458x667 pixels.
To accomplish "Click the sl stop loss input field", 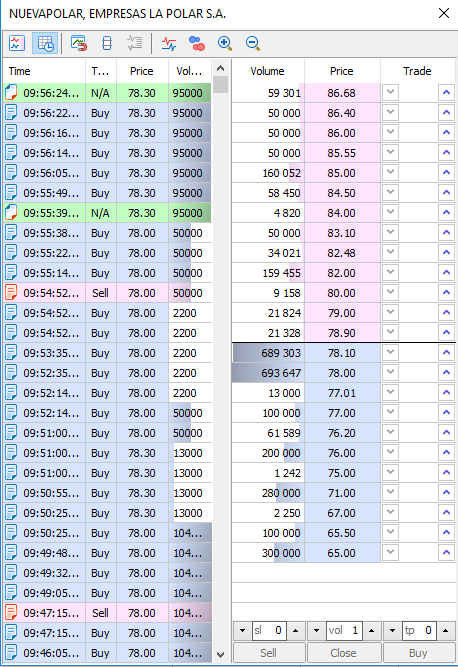I will click(x=269, y=630).
